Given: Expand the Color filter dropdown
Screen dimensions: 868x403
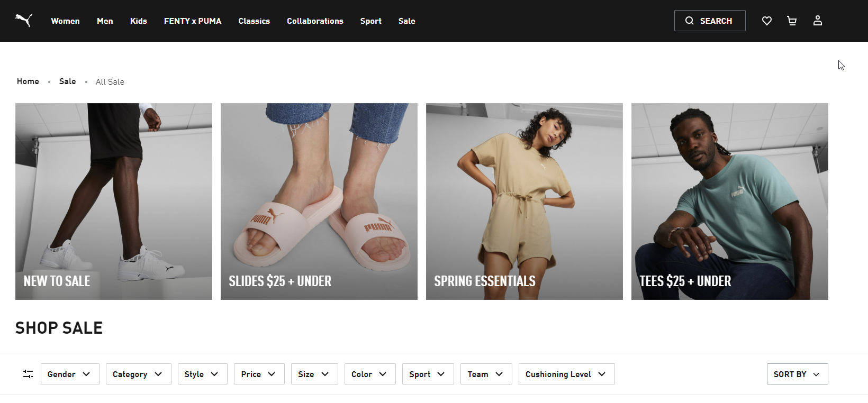Looking at the screenshot, I should tap(370, 374).
